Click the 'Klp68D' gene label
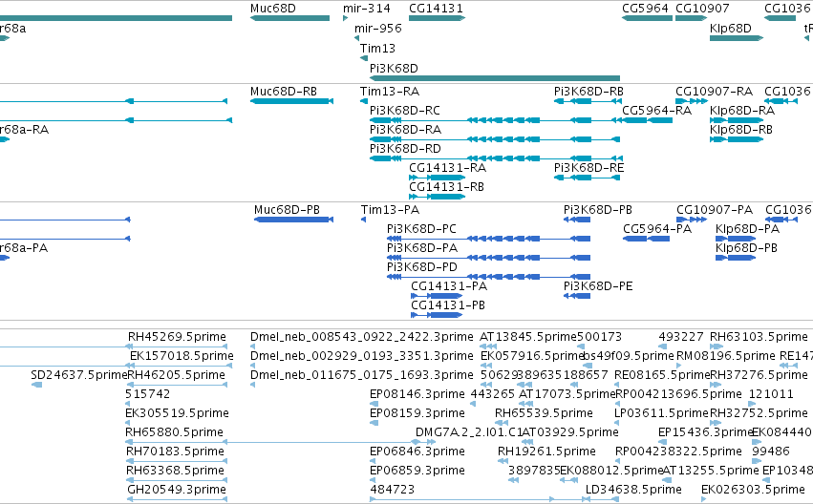This screenshot has height=504, width=813. pos(731,28)
